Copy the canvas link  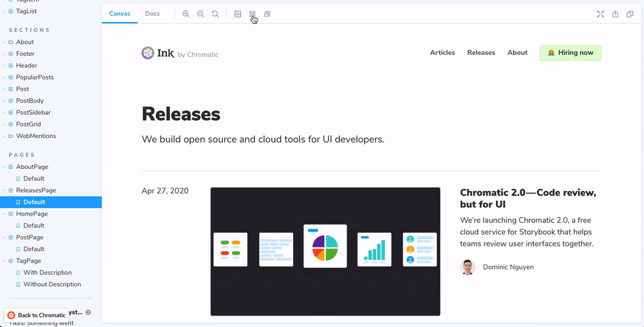(630, 14)
